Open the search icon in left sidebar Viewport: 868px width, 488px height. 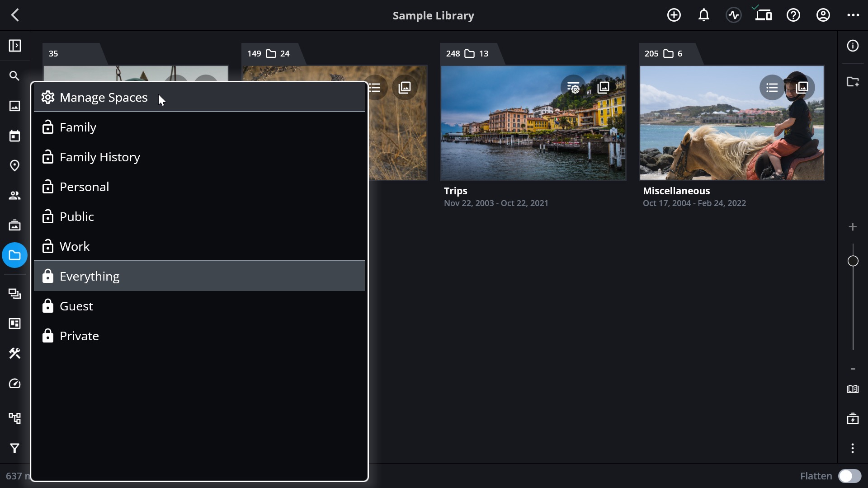[x=14, y=76]
